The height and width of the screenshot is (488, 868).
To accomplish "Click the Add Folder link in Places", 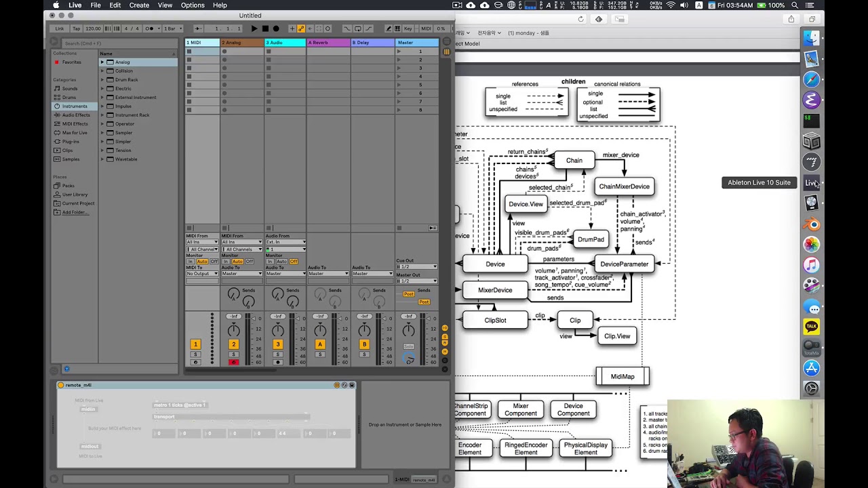I will [75, 212].
